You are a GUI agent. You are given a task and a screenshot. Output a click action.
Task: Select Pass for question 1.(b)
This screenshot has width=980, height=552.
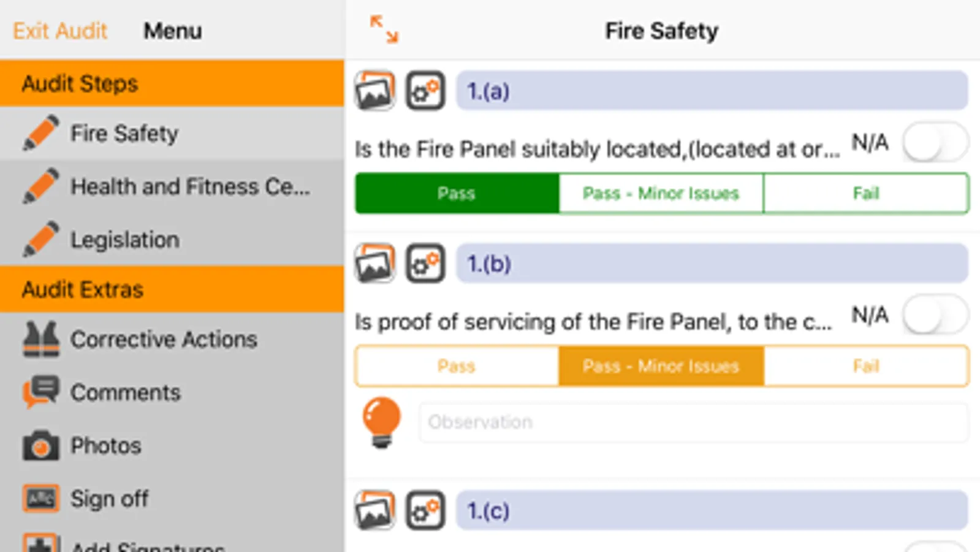(457, 366)
